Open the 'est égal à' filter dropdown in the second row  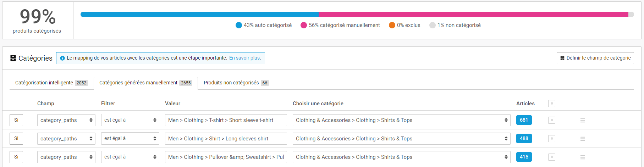click(130, 139)
